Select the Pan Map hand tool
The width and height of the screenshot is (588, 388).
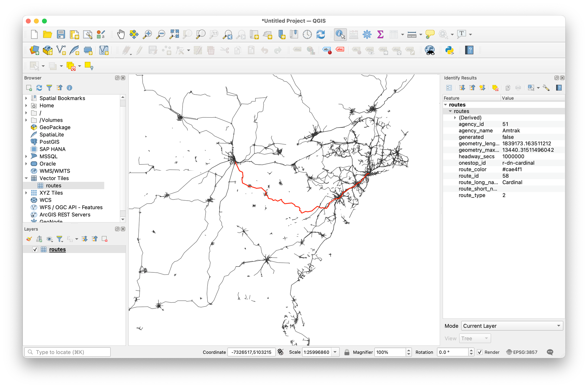121,34
